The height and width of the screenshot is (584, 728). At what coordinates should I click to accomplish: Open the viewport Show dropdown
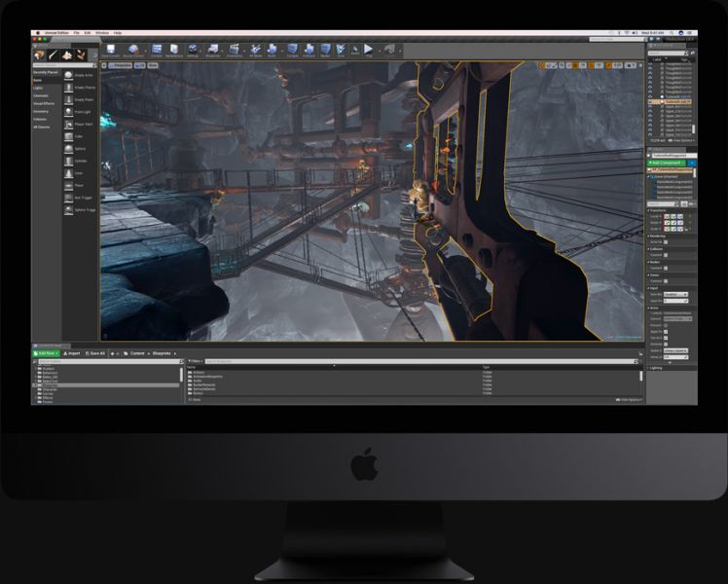[x=153, y=65]
